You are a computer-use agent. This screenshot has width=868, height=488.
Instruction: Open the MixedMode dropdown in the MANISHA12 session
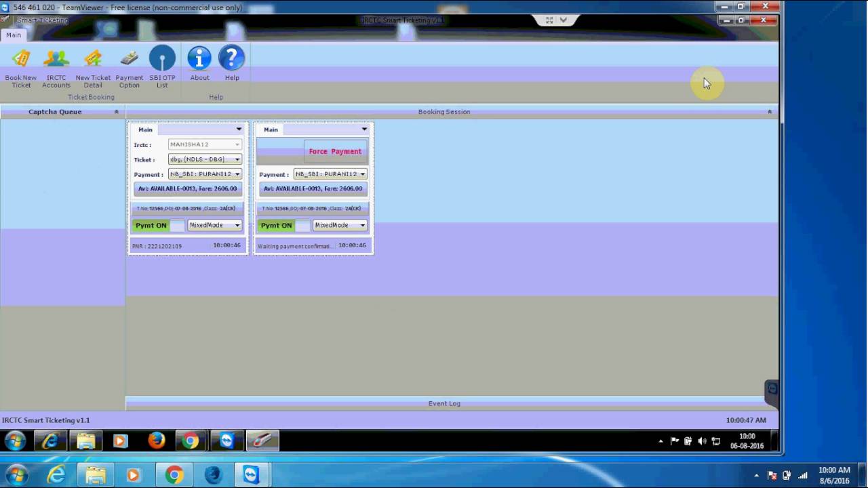pos(214,225)
